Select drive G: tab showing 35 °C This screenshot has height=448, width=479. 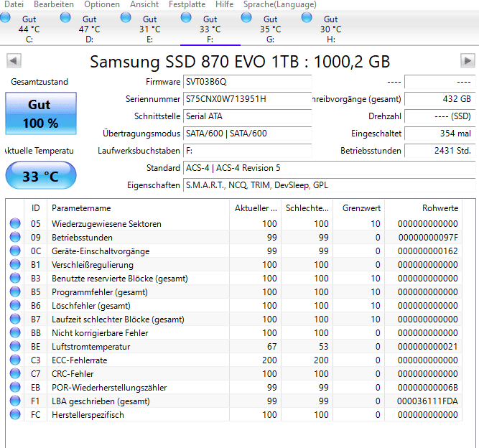(x=270, y=29)
